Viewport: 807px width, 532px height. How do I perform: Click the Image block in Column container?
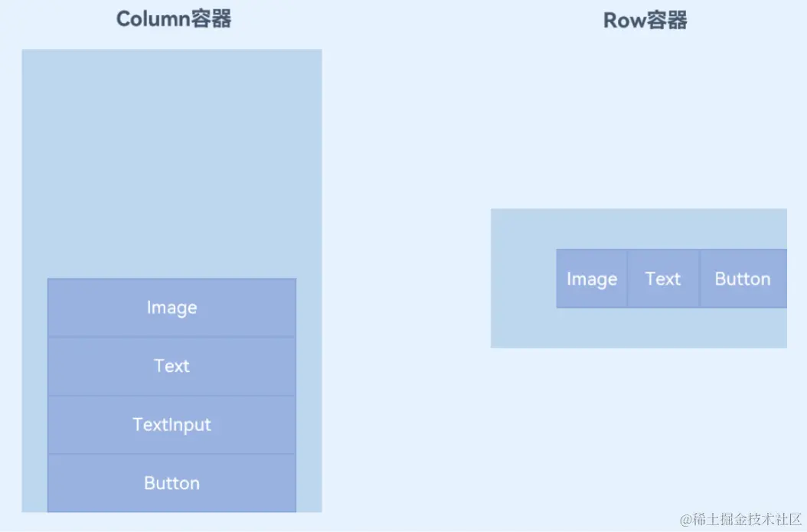(x=172, y=308)
